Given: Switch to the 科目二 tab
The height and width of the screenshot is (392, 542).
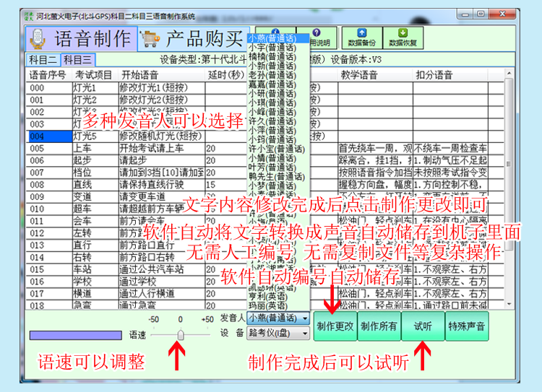Looking at the screenshot, I should click(x=43, y=60).
